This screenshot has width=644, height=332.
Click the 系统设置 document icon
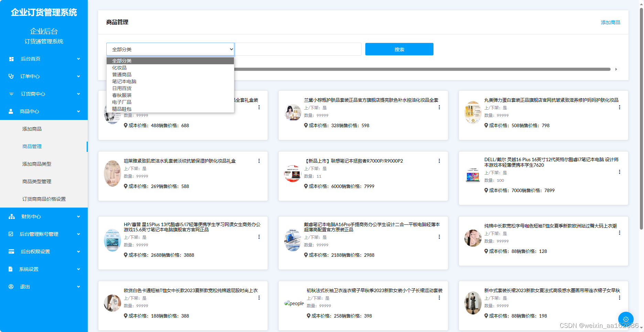11,269
